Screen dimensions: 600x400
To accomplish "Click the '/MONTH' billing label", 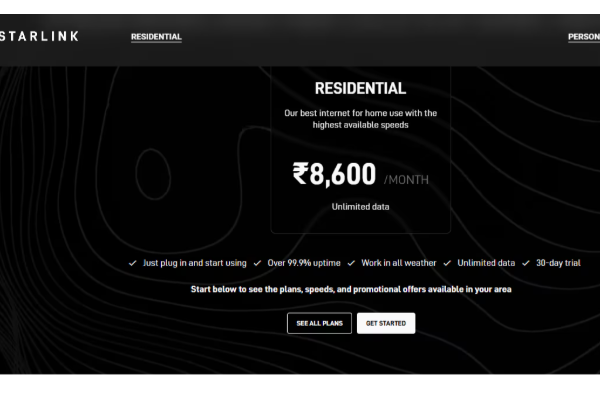I will click(406, 180).
